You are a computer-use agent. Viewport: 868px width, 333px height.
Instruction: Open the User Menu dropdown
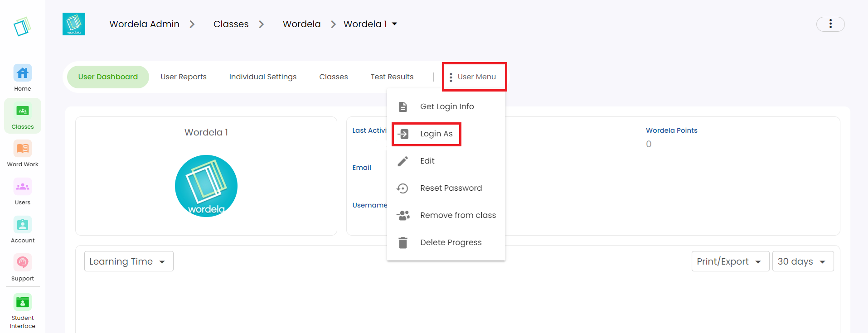[473, 77]
